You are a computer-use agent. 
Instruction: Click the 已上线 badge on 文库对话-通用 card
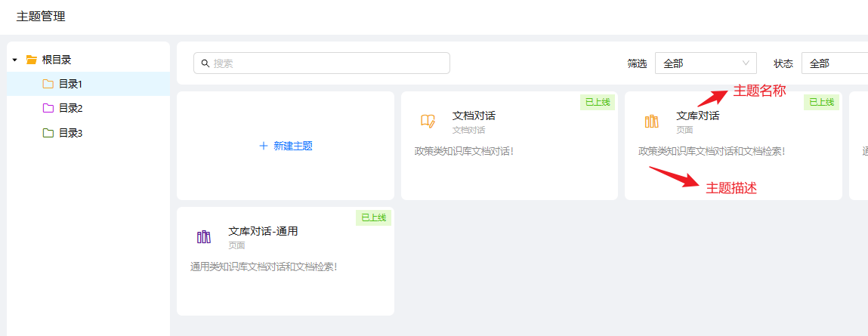click(x=373, y=217)
